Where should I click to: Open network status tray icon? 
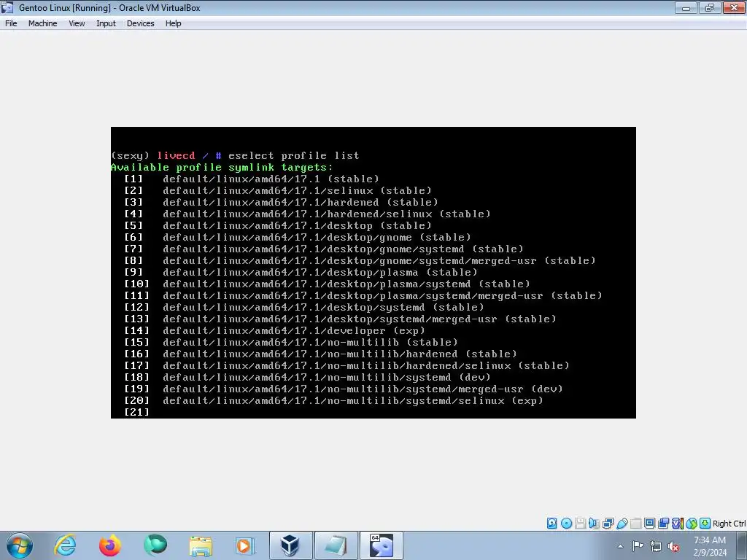[x=656, y=546]
